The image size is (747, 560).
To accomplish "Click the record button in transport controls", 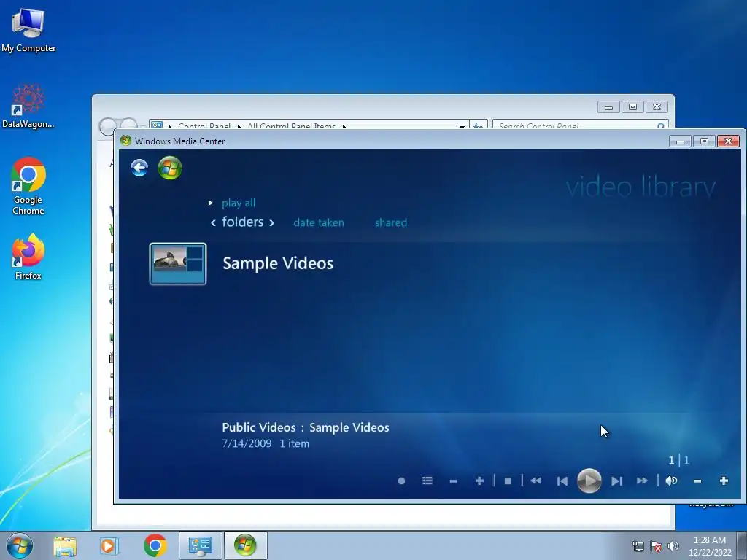I will click(x=402, y=481).
